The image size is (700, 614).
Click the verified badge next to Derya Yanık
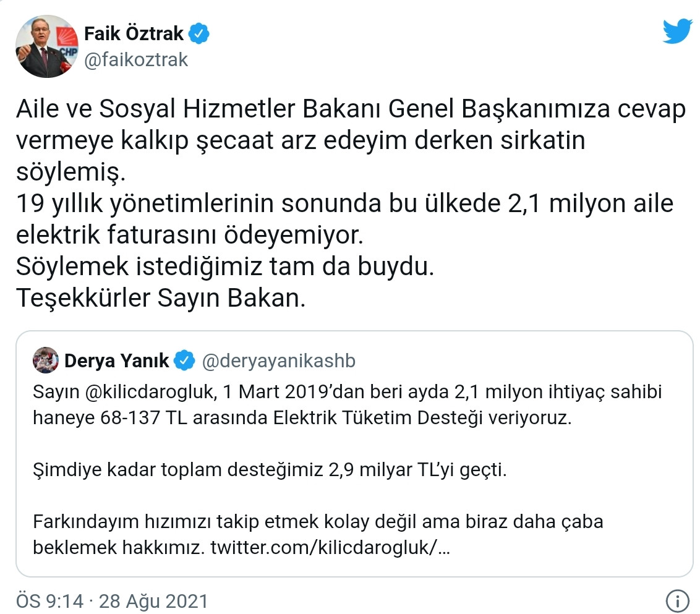point(183,360)
